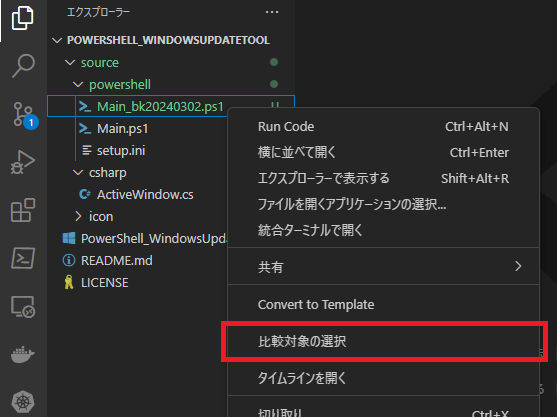Viewport: 557px width, 417px height.
Task: Select エクスプローラーで表示する menu entry
Action: pyautogui.click(x=383, y=178)
